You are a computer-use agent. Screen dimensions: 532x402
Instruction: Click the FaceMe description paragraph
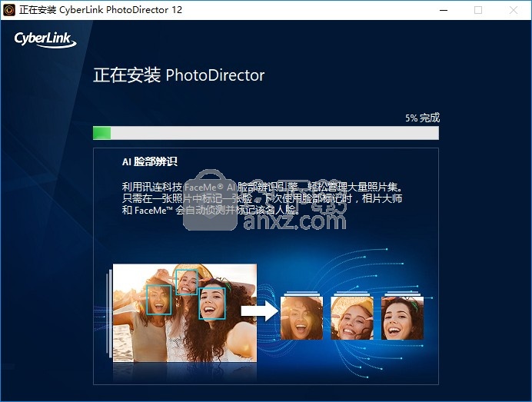(x=263, y=198)
